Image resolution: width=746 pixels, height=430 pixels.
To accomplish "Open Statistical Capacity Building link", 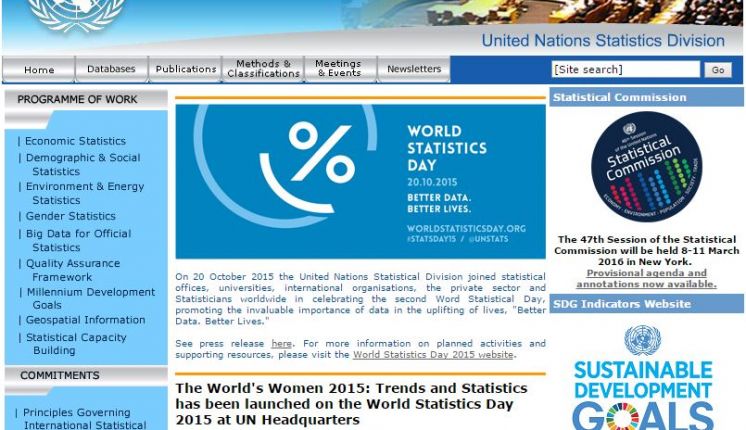I will click(x=76, y=343).
